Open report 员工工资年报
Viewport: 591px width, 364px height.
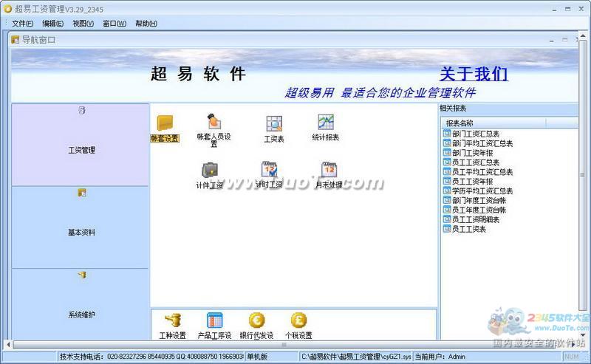tap(468, 181)
